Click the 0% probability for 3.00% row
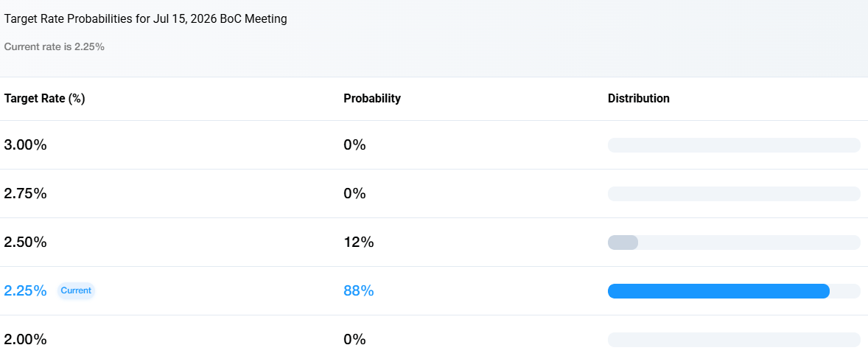This screenshot has height=356, width=868. click(x=355, y=145)
